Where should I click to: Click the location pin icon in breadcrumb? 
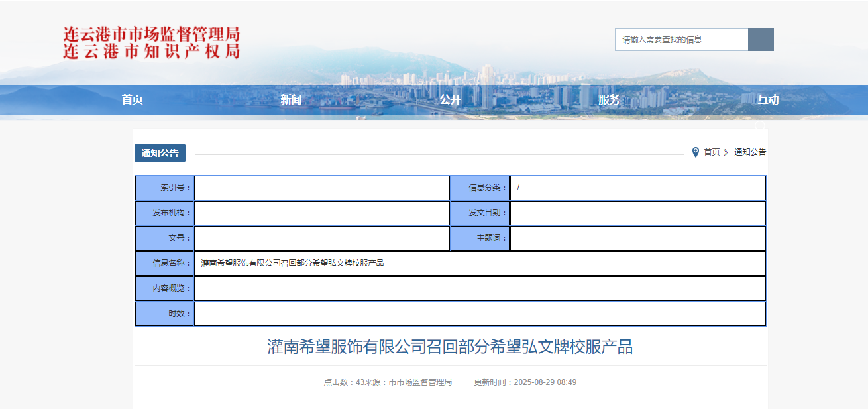pos(695,152)
